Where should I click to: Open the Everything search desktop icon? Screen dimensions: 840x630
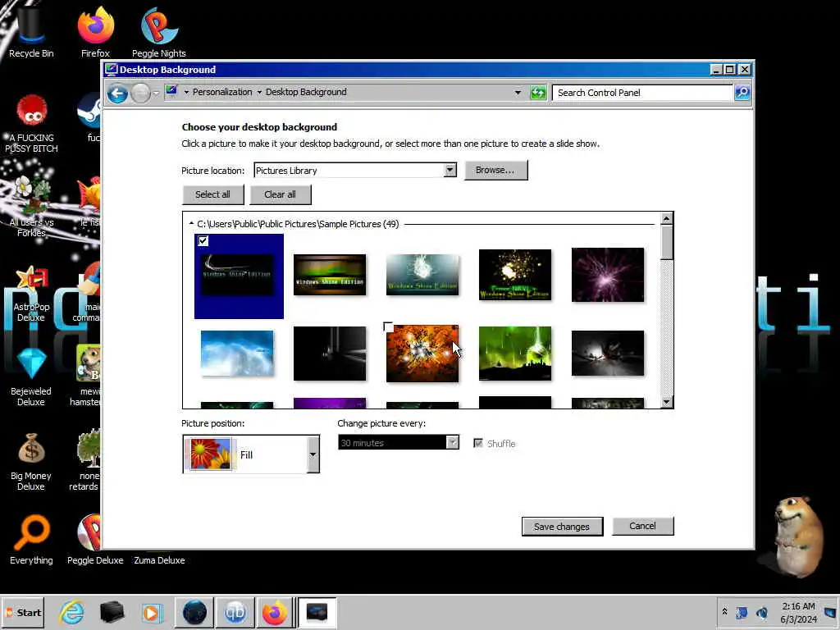coord(31,540)
